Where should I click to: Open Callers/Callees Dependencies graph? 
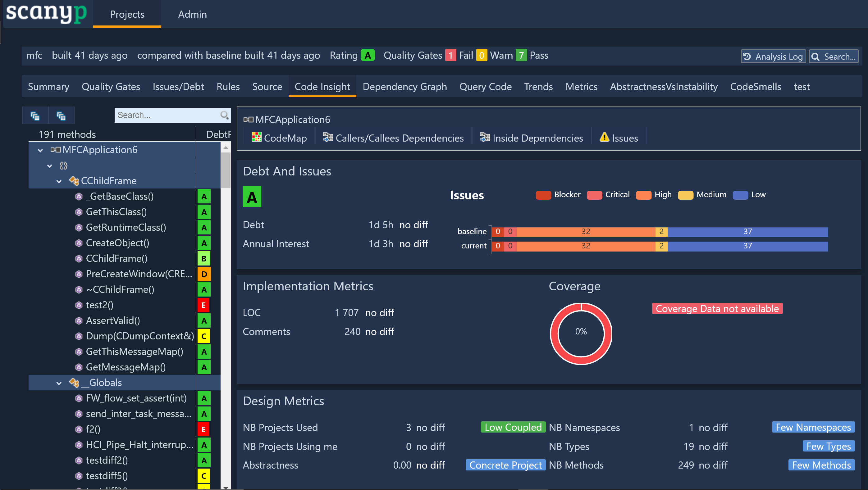[x=393, y=138]
